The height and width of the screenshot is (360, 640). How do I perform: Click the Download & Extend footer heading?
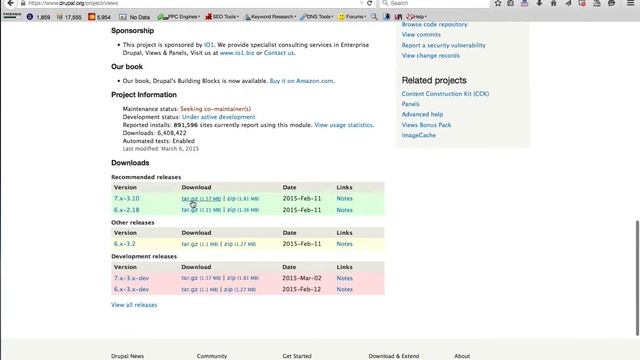tap(394, 356)
